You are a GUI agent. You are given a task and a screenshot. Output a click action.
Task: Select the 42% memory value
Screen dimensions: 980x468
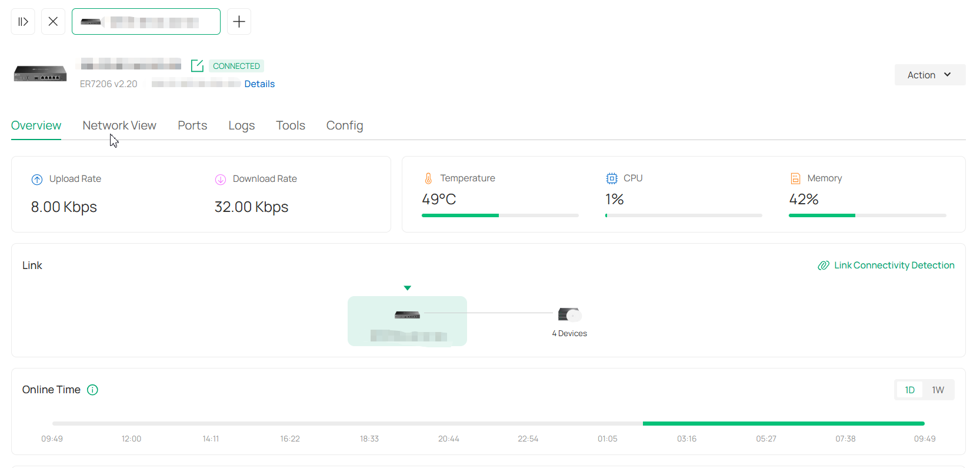tap(804, 200)
